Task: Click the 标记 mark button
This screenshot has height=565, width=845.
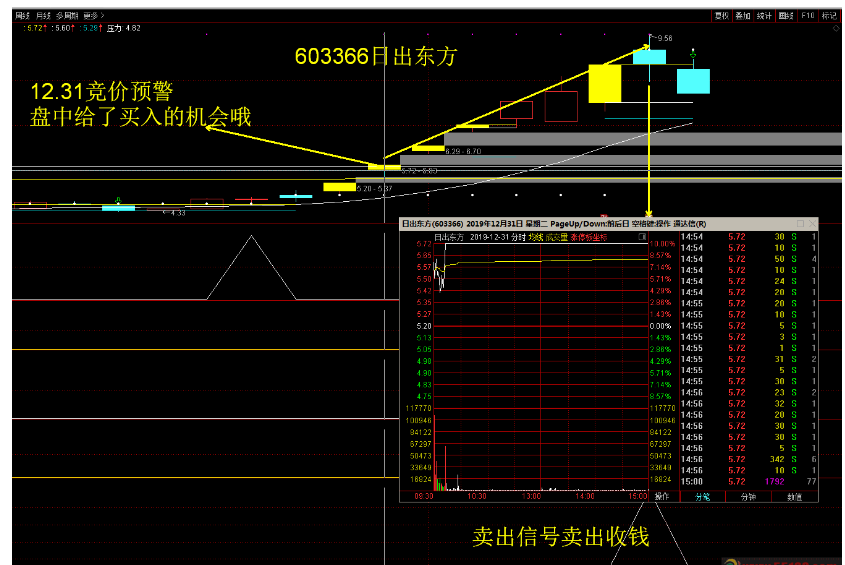Action: click(x=830, y=16)
